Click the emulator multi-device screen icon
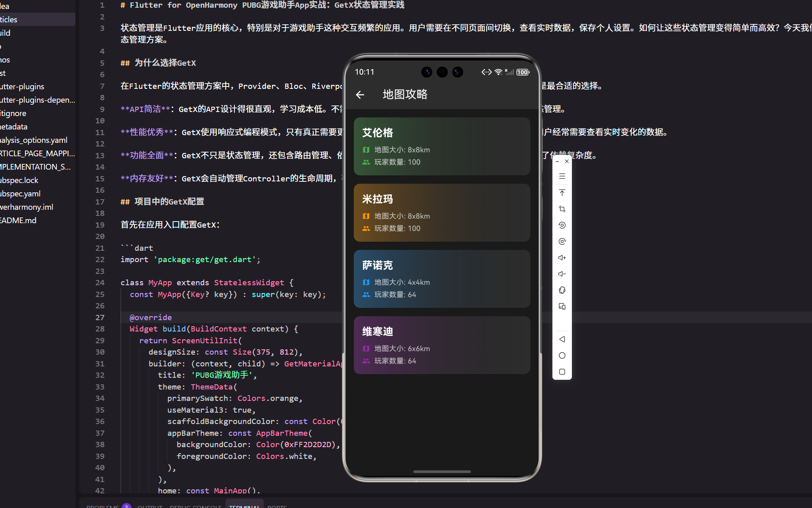The width and height of the screenshot is (812, 508). coord(562,306)
